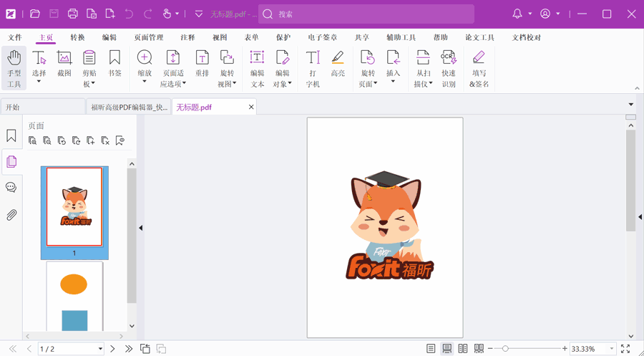Click the zoom out minus button

click(x=490, y=349)
